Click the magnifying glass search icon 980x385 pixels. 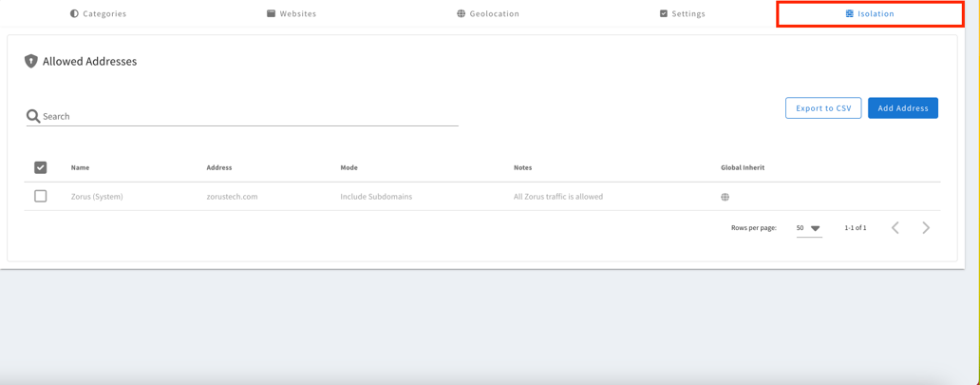33,116
